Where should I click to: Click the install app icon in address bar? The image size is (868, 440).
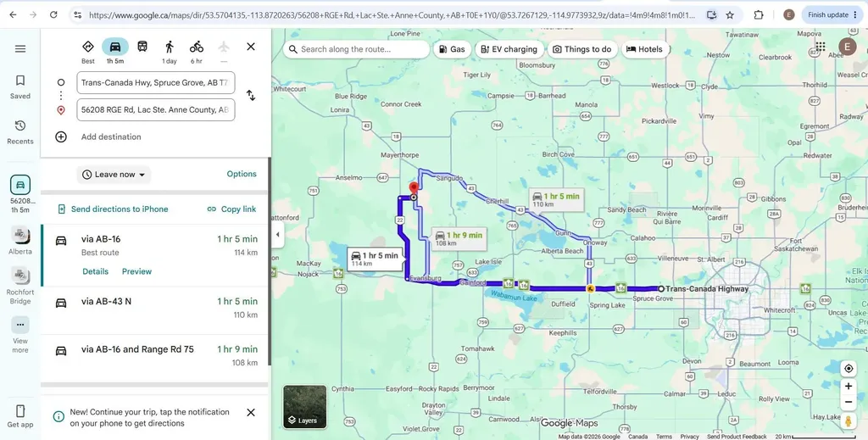pyautogui.click(x=712, y=15)
